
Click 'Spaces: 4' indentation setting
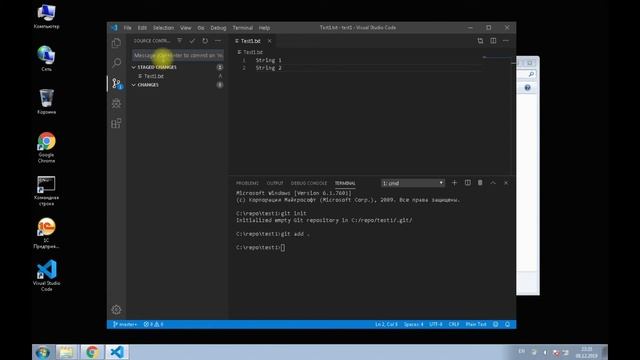click(x=413, y=324)
